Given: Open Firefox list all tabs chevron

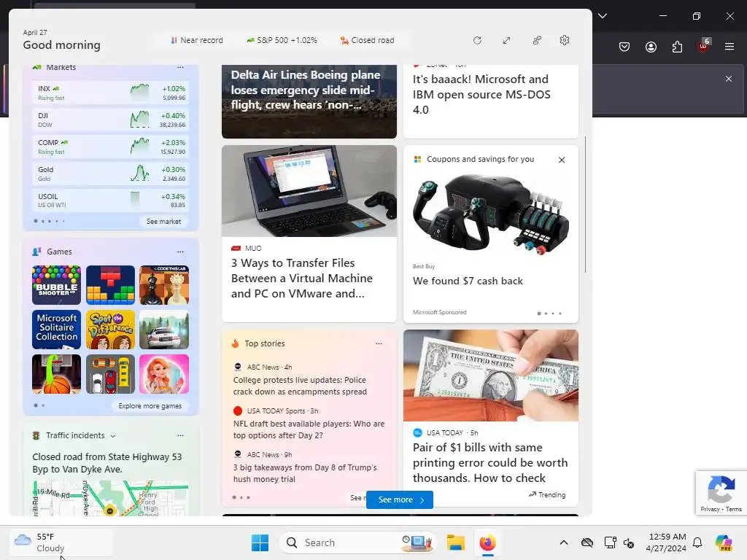Looking at the screenshot, I should (x=603, y=16).
